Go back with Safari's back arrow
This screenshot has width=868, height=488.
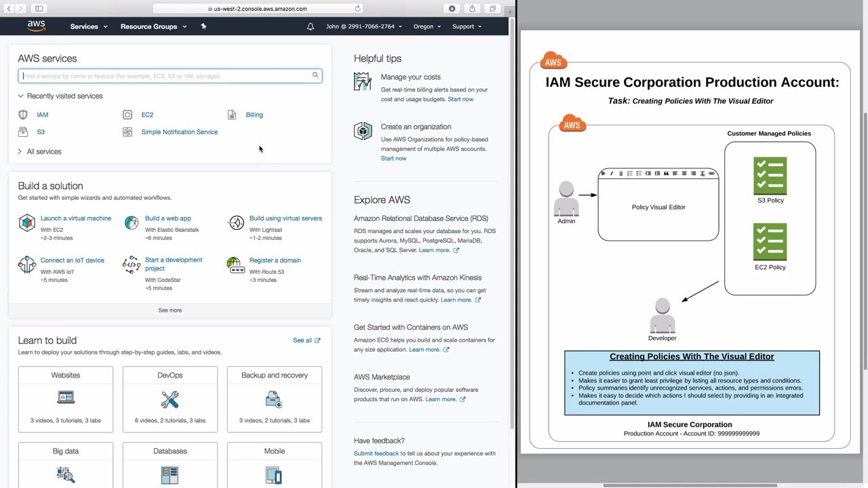9,9
